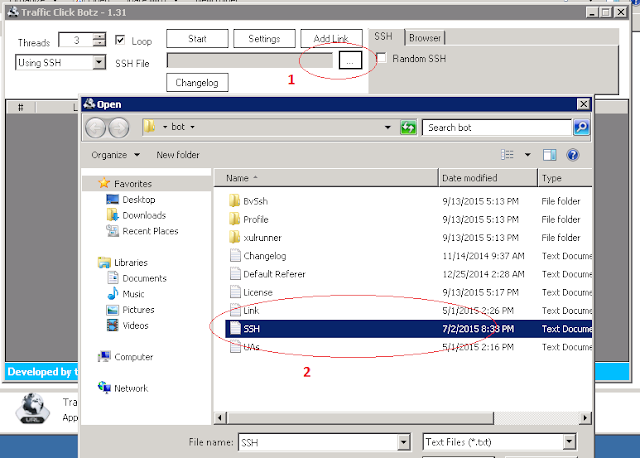640x458 pixels.
Task: Click the Computer icon in sidebar
Action: pyautogui.click(x=104, y=356)
